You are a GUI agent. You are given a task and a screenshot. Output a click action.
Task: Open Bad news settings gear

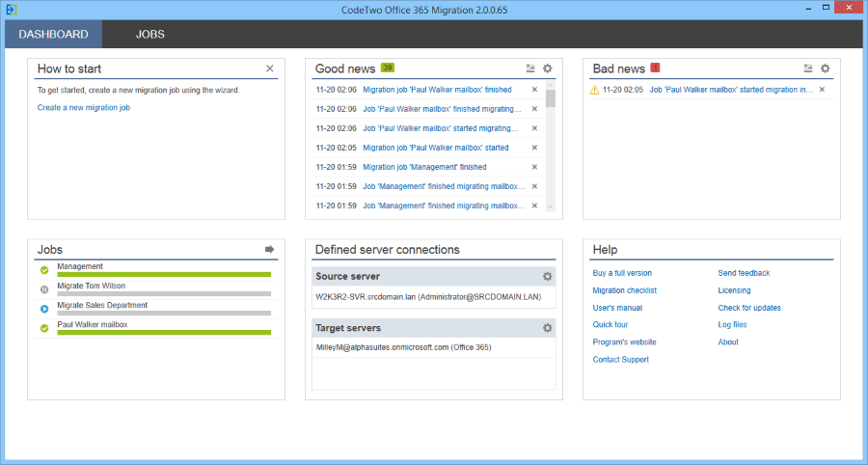point(826,68)
